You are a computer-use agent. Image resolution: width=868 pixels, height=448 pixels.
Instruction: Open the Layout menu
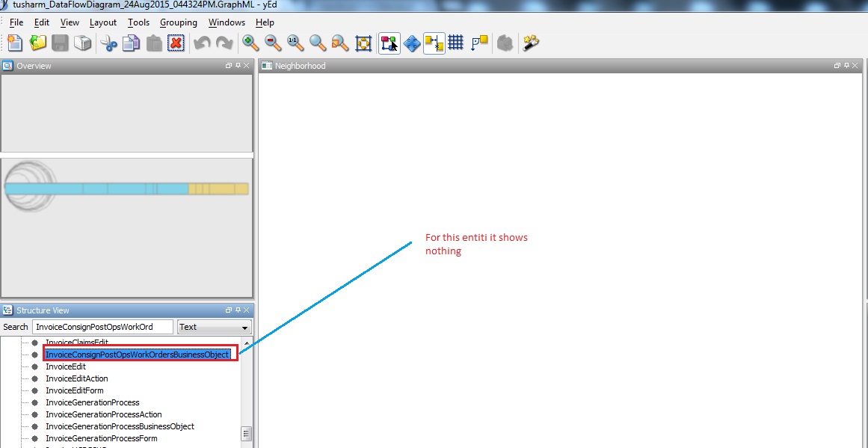click(103, 22)
